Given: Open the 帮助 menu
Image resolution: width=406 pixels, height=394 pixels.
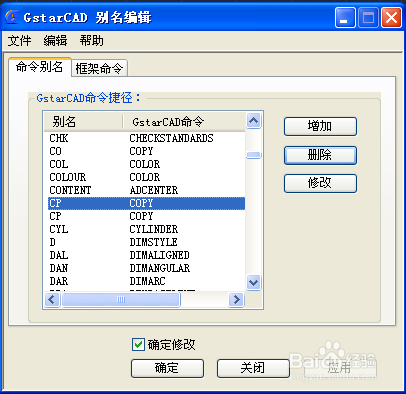Looking at the screenshot, I should click(91, 41).
